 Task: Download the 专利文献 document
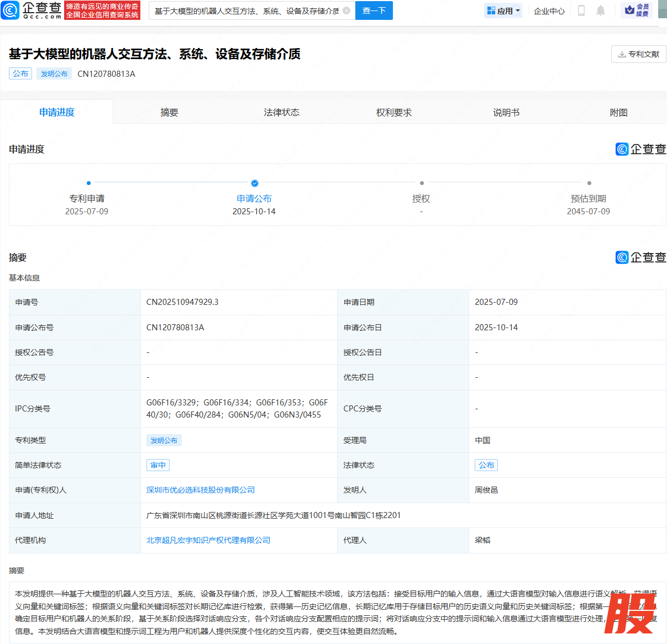tap(638, 54)
